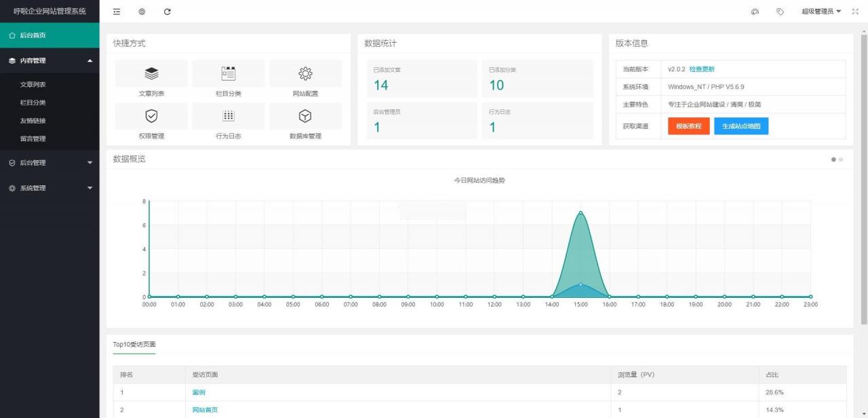This screenshot has width=868, height=418.
Task: Click the 今日网站访问趋势 chart title
Action: pyautogui.click(x=479, y=180)
